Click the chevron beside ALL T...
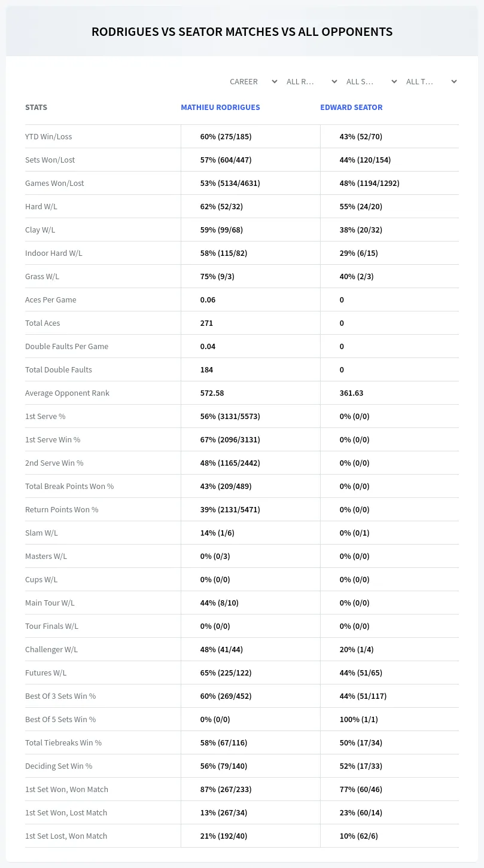 453,82
